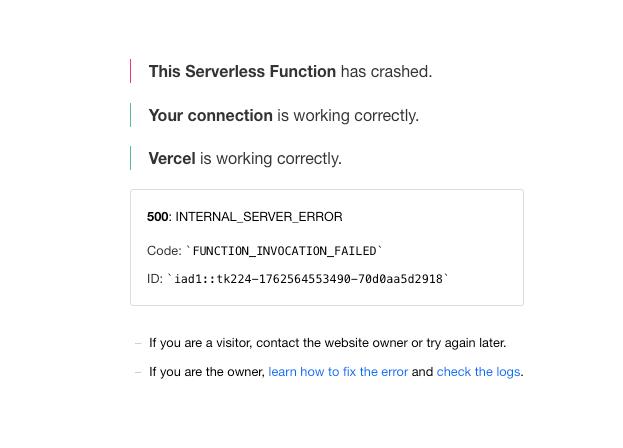Click the red status bar beside crashed message
Viewport: 623px width, 448px height.
131,71
